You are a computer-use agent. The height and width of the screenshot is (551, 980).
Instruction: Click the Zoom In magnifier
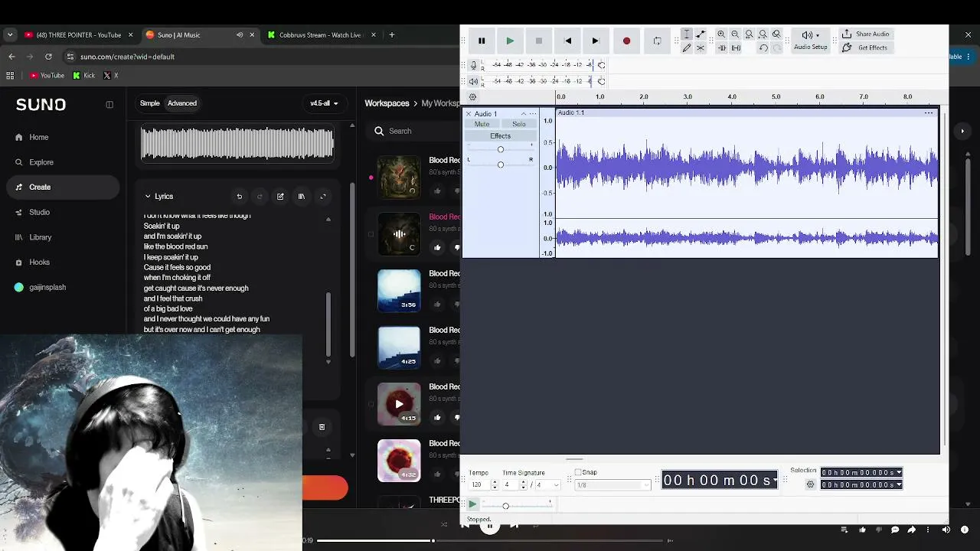click(x=721, y=34)
